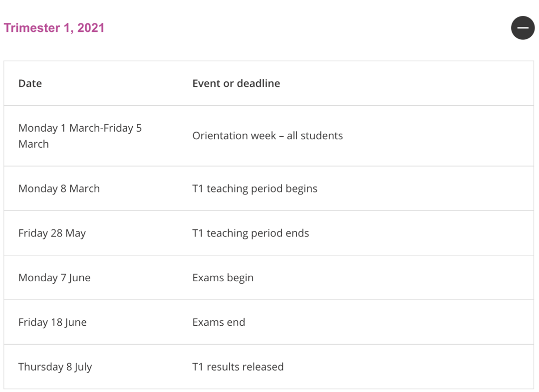Click the Monday 7 June date cell
Viewport: 539px width, 392px height.
pos(54,278)
